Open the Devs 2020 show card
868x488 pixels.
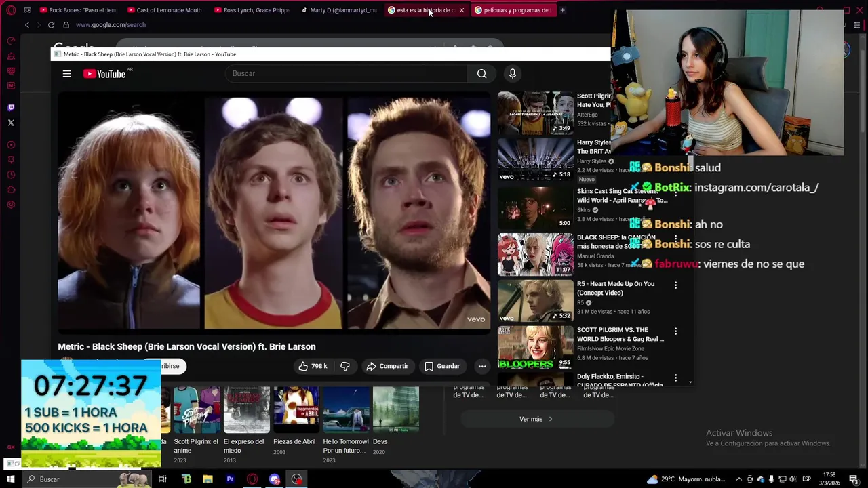[x=395, y=420]
